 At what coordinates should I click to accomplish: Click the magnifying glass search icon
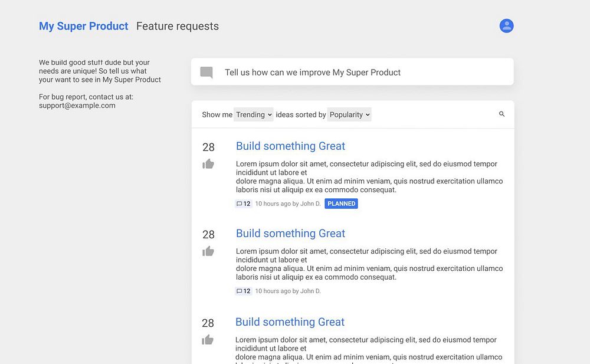click(x=502, y=114)
